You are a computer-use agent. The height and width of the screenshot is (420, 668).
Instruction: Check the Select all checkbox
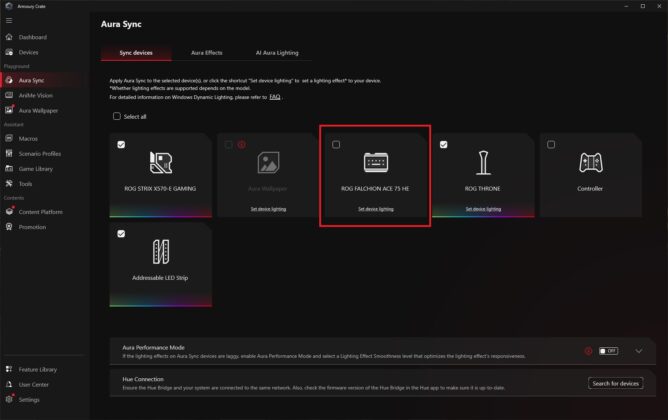117,116
